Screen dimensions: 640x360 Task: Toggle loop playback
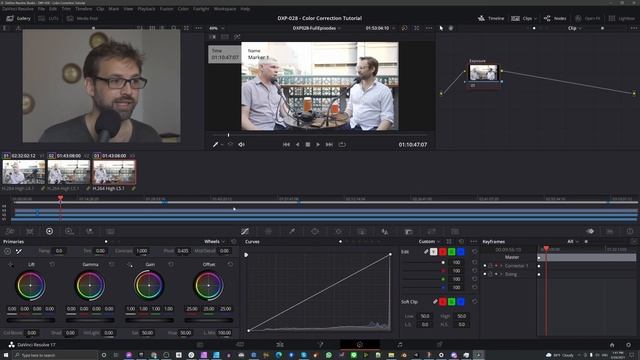pos(342,144)
